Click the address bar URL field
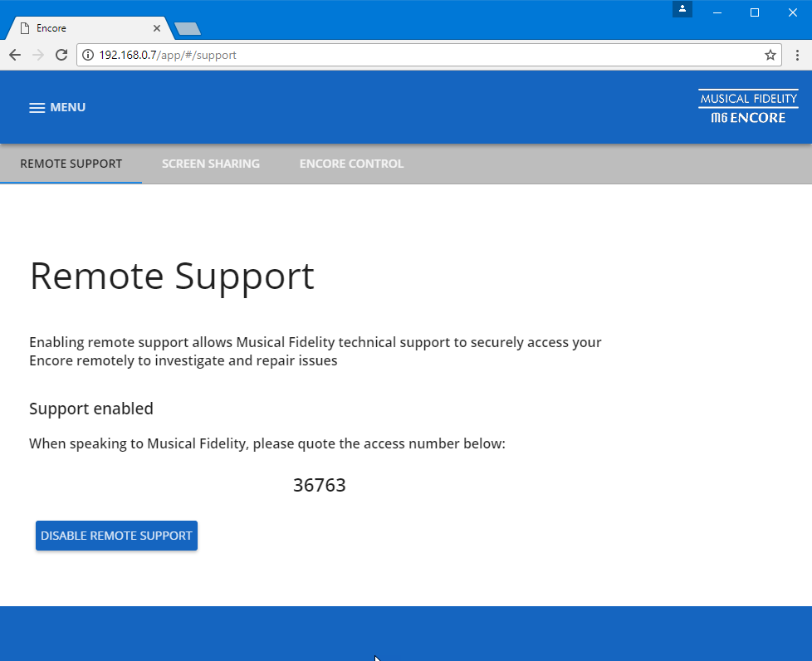Viewport: 812px width, 661px height. (428, 55)
